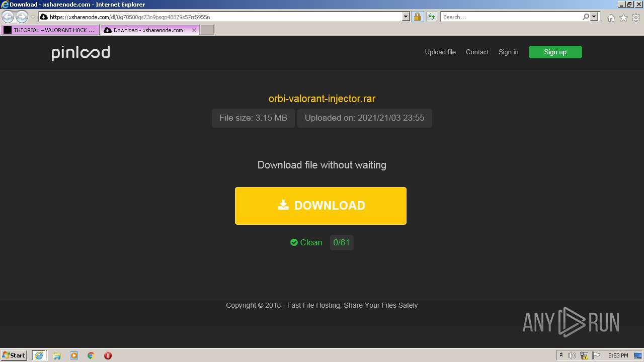
Task: Click the network tray icon
Action: click(x=584, y=355)
